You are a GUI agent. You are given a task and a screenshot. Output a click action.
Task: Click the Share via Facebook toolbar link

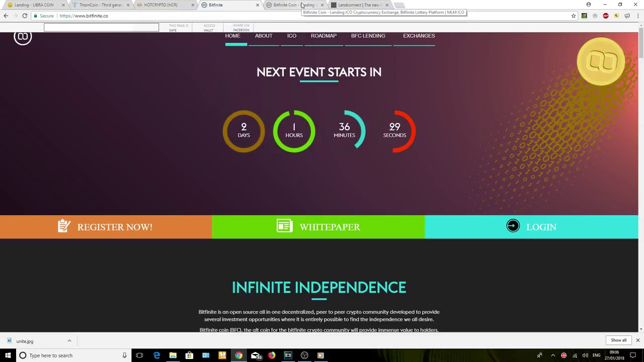[x=241, y=28]
